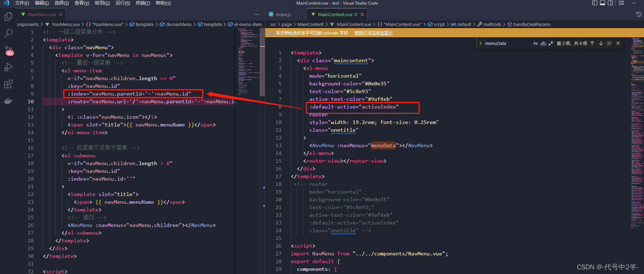Close the find widget
This screenshot has width=644, height=274.
618,43
